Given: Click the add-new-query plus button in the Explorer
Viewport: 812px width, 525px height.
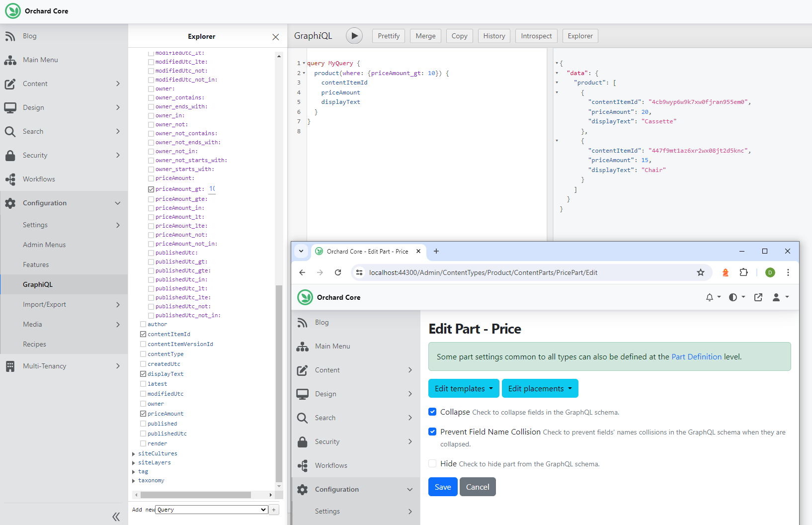Looking at the screenshot, I should coord(274,510).
